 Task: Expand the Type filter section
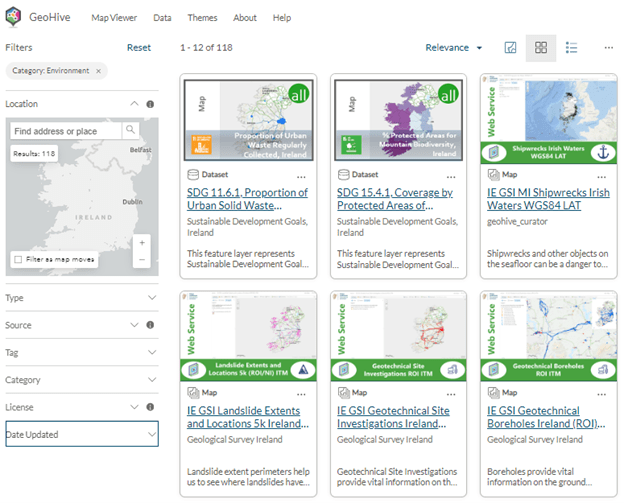coord(152,298)
